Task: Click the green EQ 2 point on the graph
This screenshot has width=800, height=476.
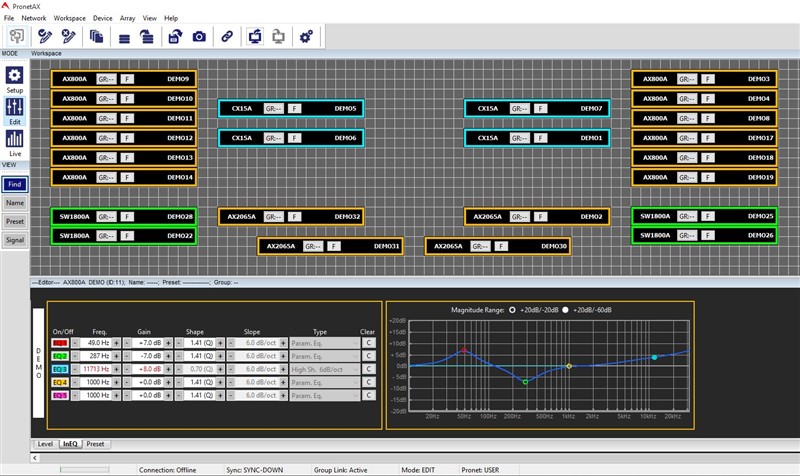Action: pyautogui.click(x=526, y=382)
